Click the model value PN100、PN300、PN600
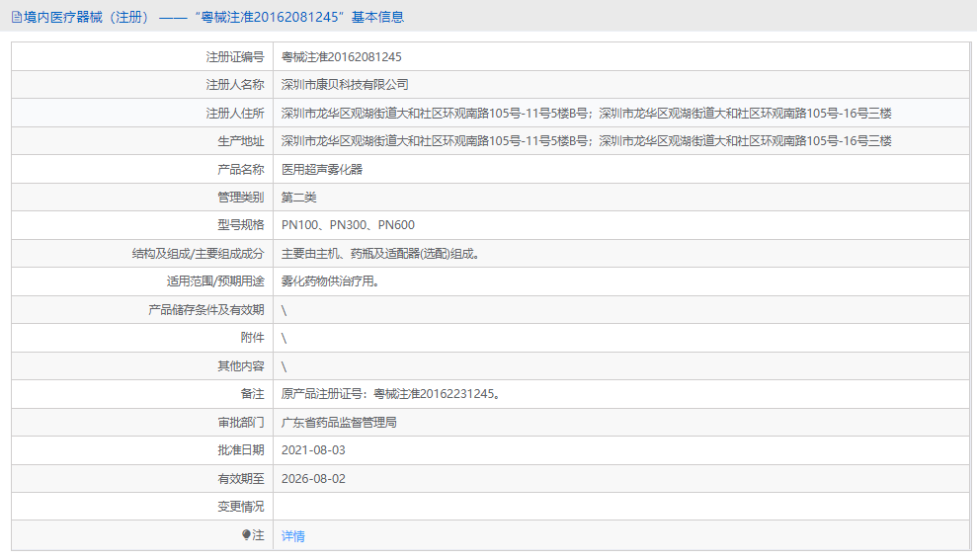Viewport: 977px width, 560px height. click(348, 225)
